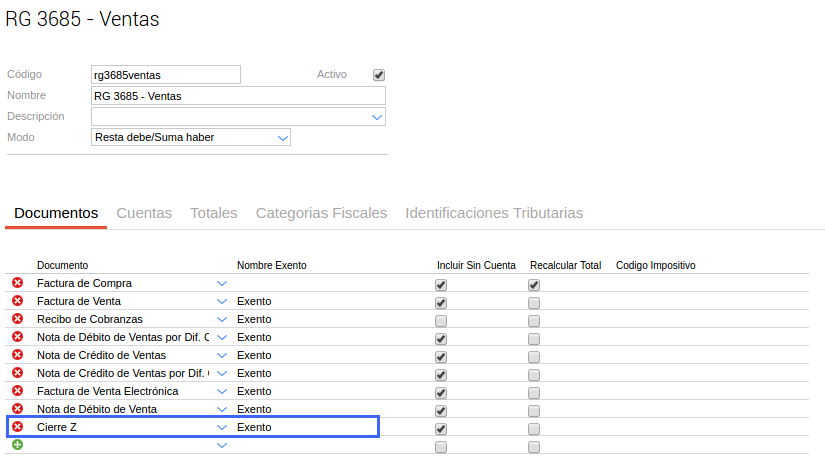Viewport: 825px width, 463px height.
Task: Expand the Descripción dropdown arrow
Action: pos(377,117)
